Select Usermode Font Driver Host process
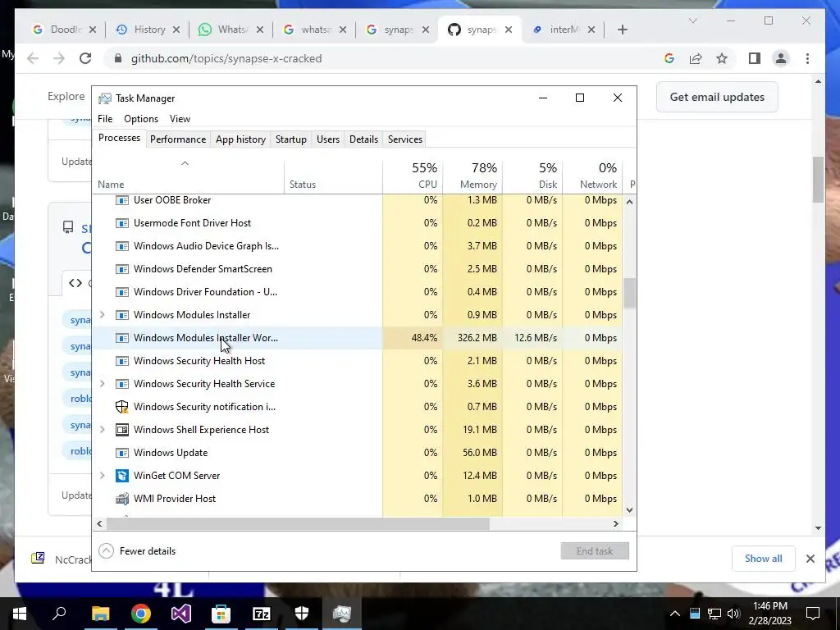 pos(357,223)
